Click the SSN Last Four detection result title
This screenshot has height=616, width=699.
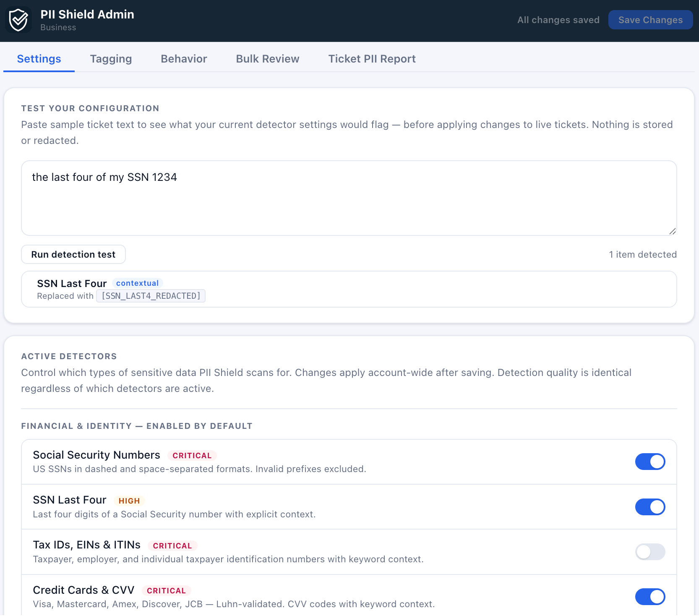point(72,284)
